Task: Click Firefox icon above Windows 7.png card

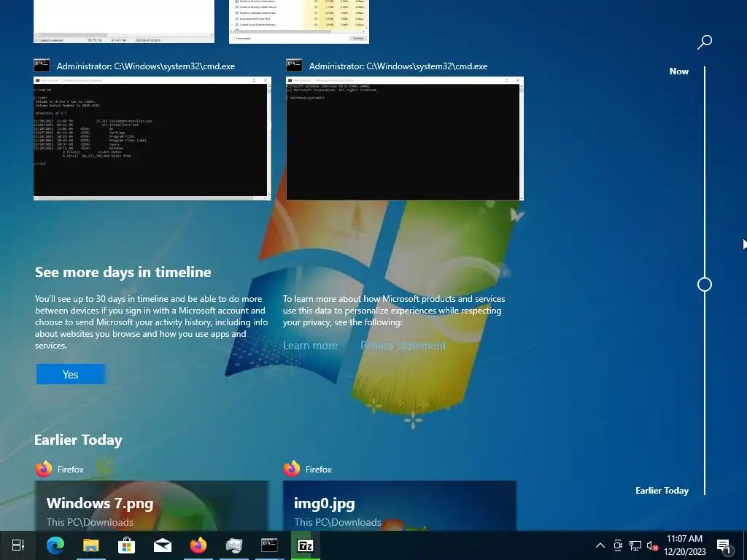Action: [x=44, y=469]
